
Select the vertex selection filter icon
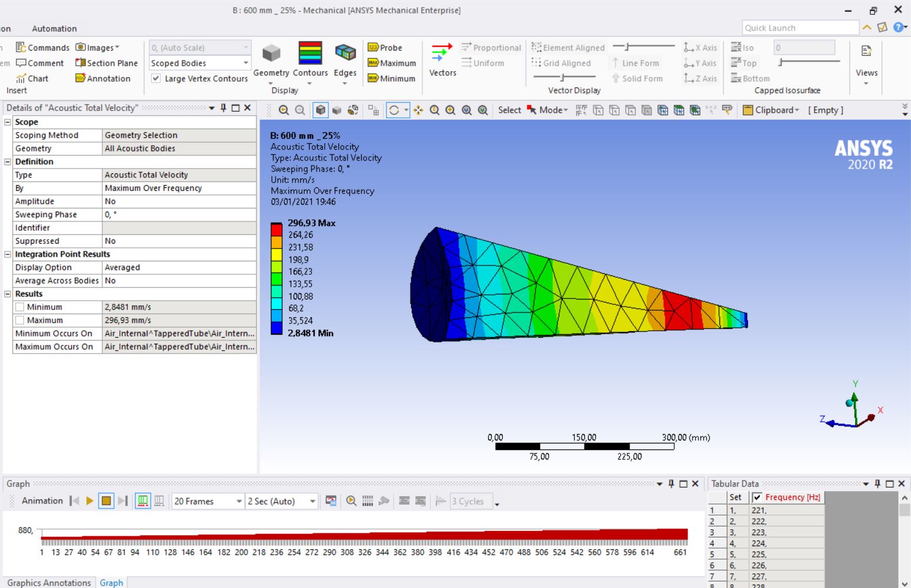(x=598, y=110)
